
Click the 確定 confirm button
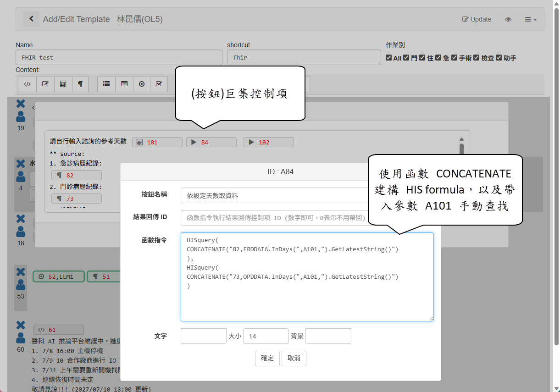(267, 359)
